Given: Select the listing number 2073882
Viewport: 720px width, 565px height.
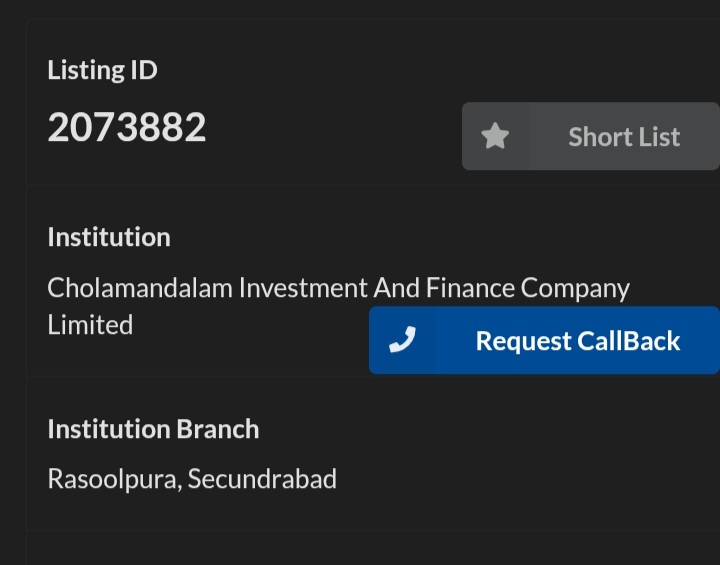Looking at the screenshot, I should click(127, 127).
